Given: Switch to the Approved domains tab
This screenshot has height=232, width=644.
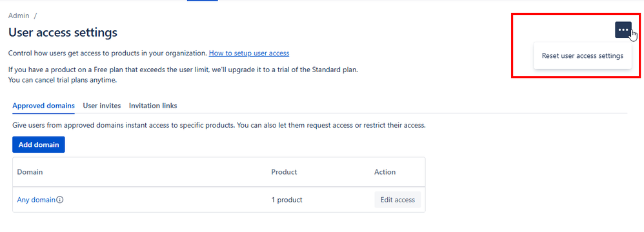Looking at the screenshot, I should [43, 106].
